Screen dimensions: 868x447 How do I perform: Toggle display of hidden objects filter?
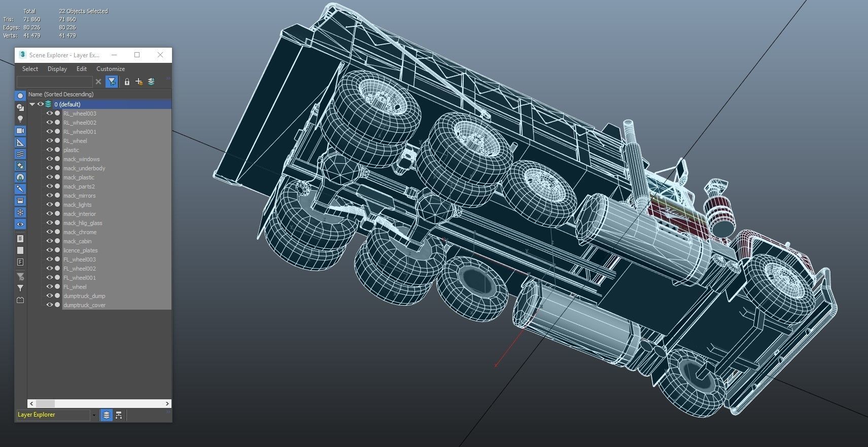coord(20,224)
